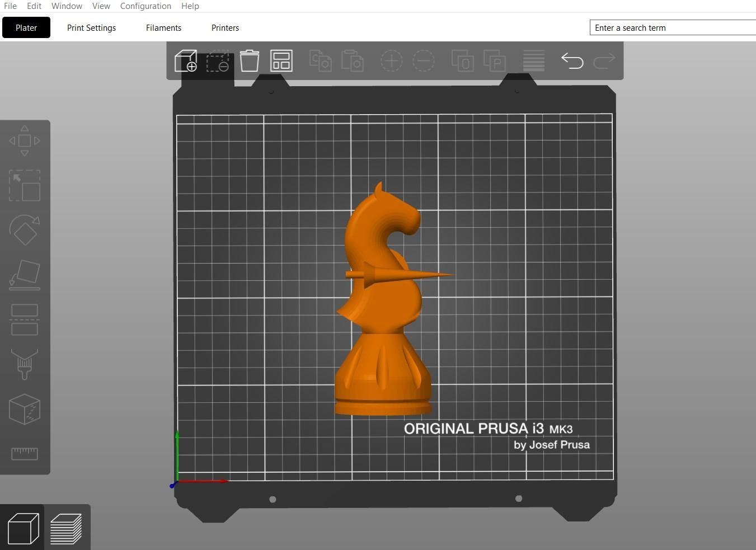Open the Measure tool
The height and width of the screenshot is (550, 756).
tap(25, 454)
